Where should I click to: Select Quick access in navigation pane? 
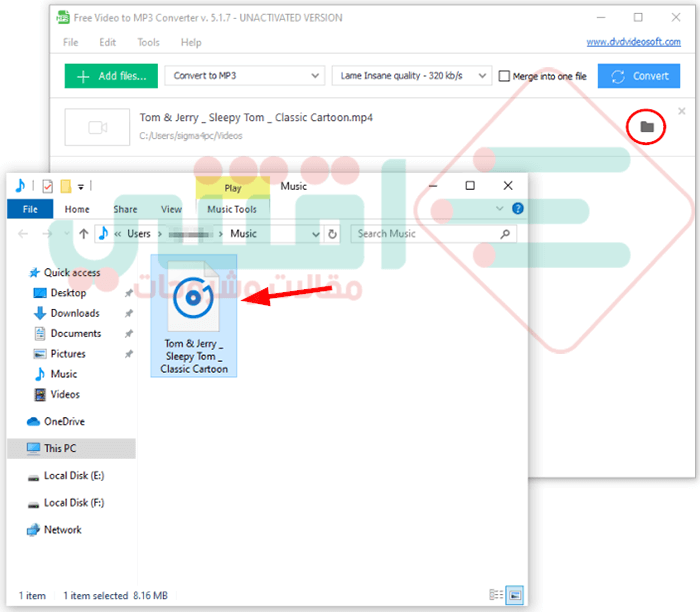(71, 273)
